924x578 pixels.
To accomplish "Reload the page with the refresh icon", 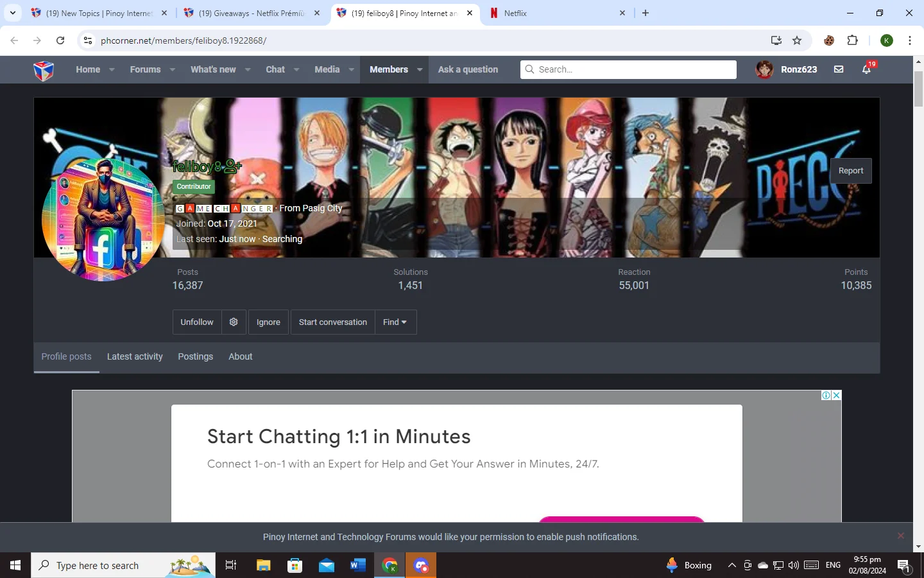I will pos(60,40).
